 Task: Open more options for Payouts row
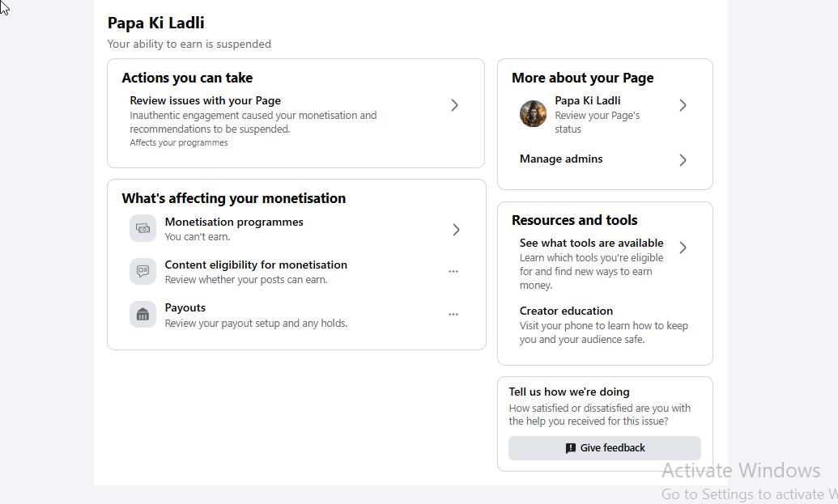click(x=453, y=315)
